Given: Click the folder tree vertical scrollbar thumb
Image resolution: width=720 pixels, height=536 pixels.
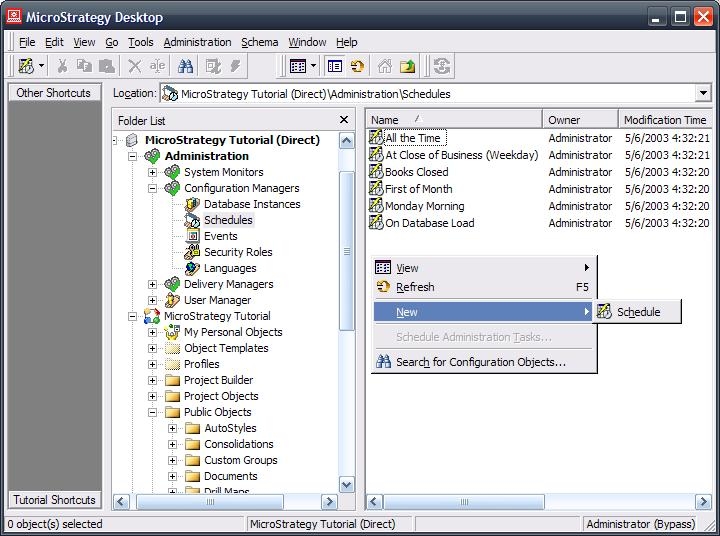Looking at the screenshot, I should (347, 251).
